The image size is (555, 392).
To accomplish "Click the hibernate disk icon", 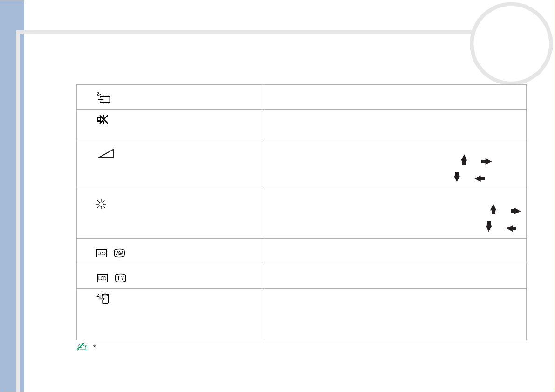I will [x=103, y=299].
